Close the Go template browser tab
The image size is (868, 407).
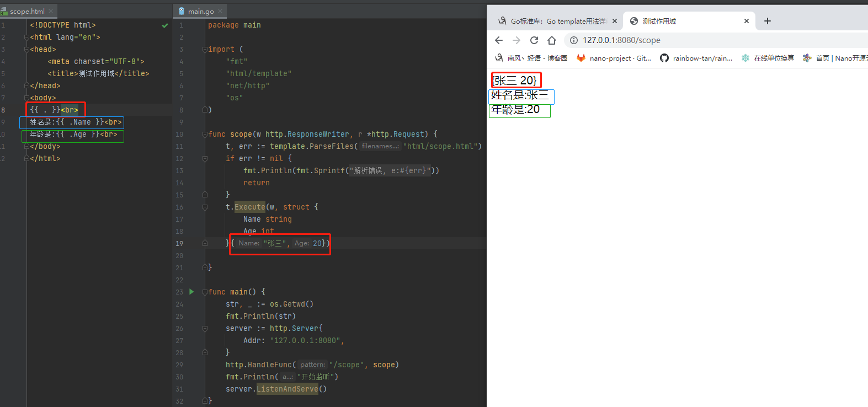click(x=615, y=21)
